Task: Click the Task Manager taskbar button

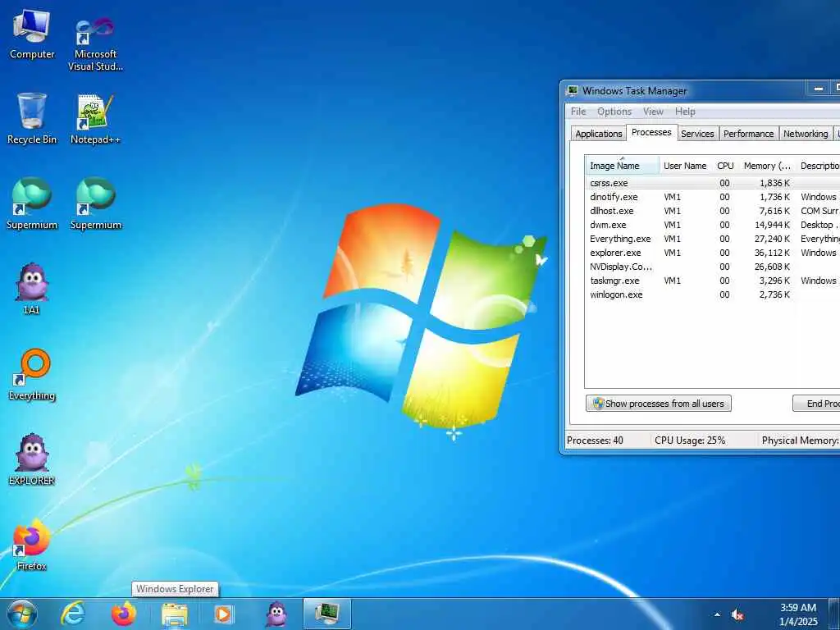Action: [326, 614]
